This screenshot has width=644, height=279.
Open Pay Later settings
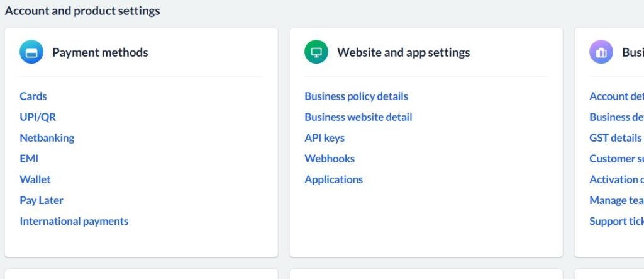click(42, 201)
